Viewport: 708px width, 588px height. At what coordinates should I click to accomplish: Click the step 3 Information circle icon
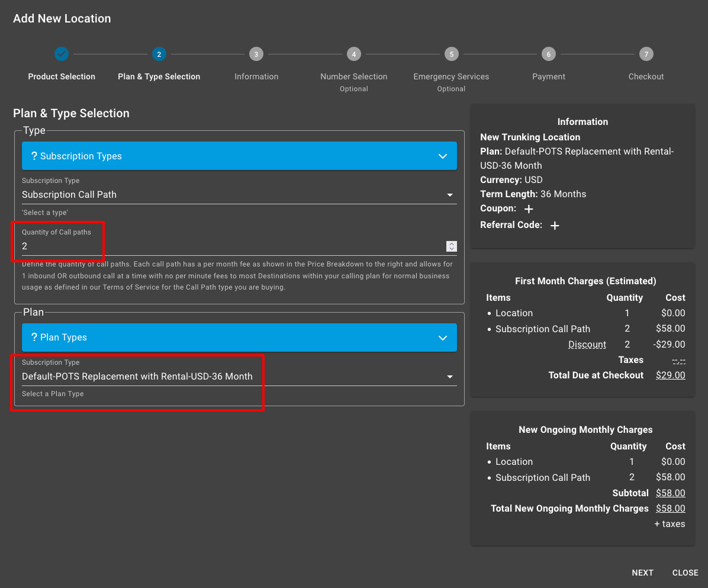coord(256,53)
